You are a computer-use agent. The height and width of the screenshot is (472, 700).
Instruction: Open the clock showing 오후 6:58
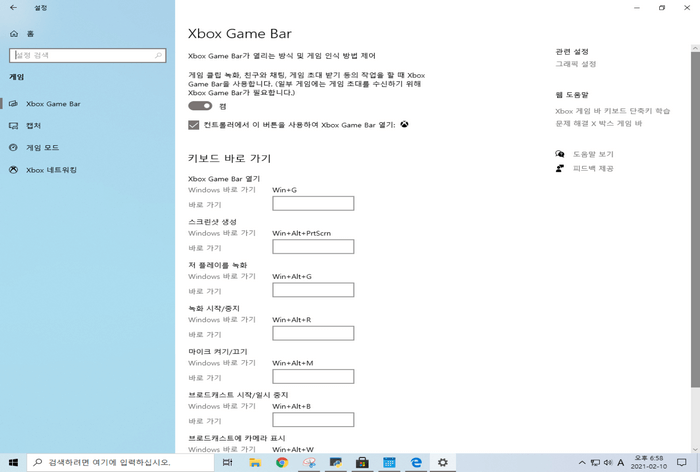(649, 463)
